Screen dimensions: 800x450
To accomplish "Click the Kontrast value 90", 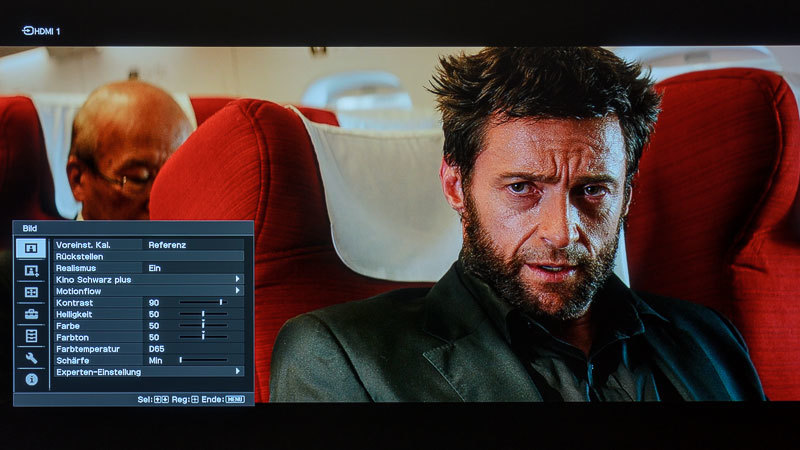I will tap(154, 303).
